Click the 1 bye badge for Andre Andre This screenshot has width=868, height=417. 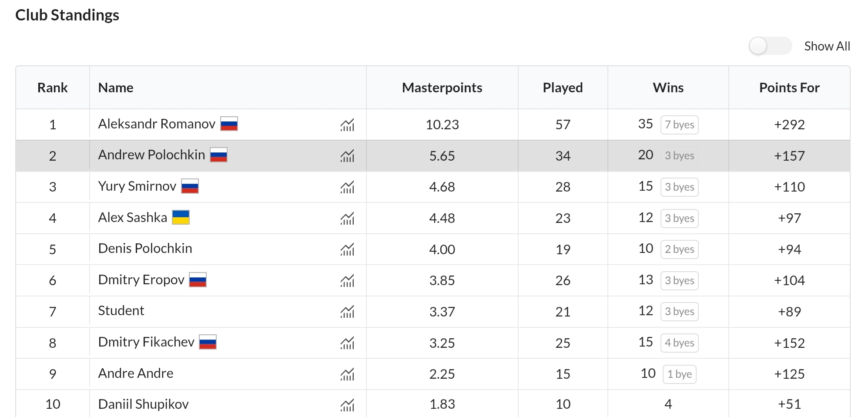tap(679, 374)
